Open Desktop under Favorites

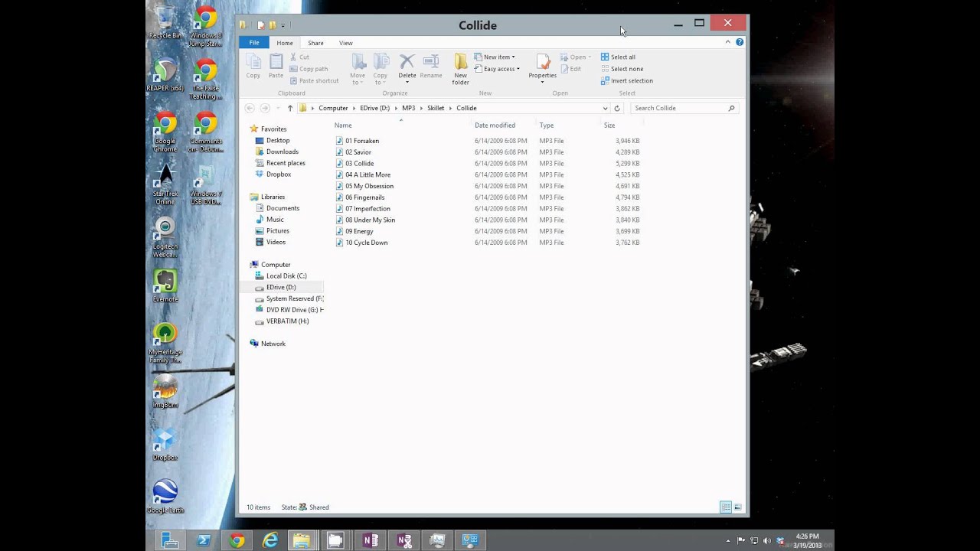pos(278,140)
